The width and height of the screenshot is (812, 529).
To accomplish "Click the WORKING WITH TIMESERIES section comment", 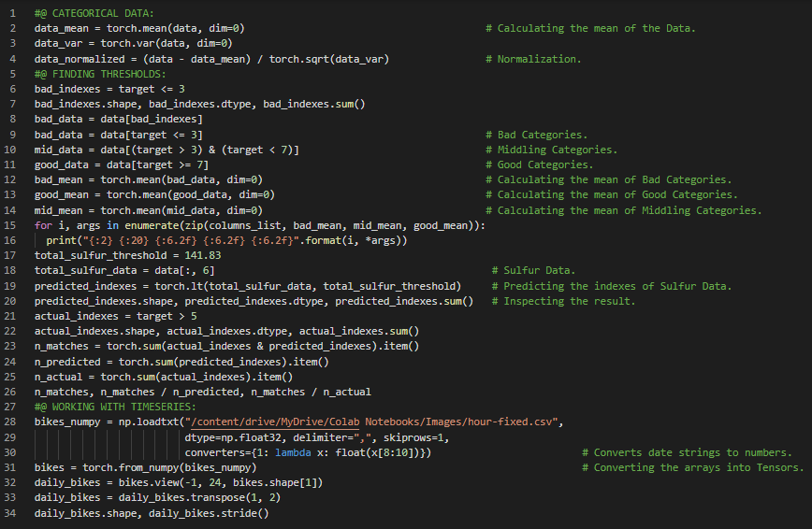I will [x=116, y=407].
